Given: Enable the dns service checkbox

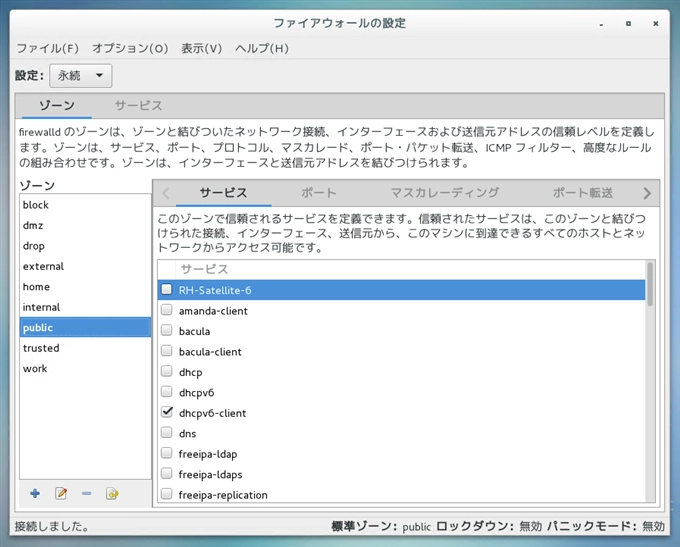Looking at the screenshot, I should pyautogui.click(x=167, y=433).
